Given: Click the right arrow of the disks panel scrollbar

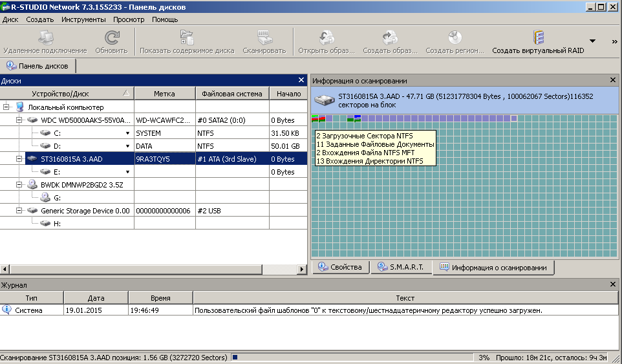Looking at the screenshot, I should (302, 269).
